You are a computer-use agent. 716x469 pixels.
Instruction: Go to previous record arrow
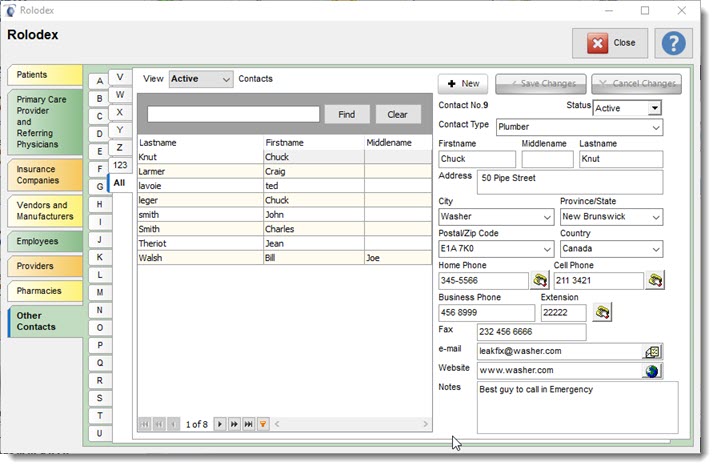[x=174, y=424]
